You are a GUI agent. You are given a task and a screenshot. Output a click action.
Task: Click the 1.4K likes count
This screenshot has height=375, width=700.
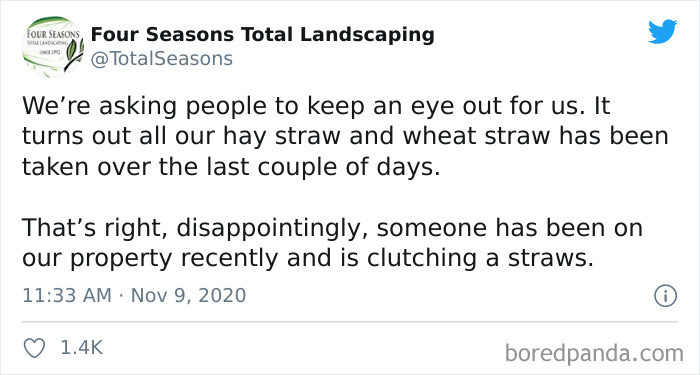pos(82,348)
